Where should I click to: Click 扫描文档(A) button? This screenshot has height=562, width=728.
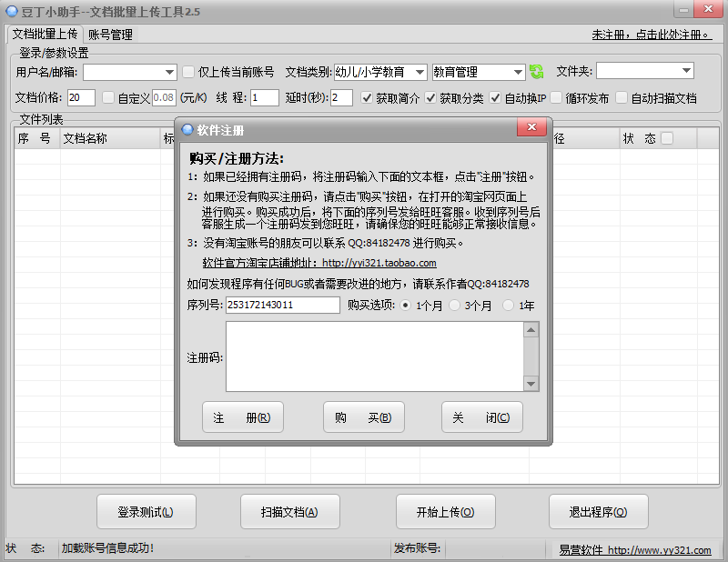point(290,511)
